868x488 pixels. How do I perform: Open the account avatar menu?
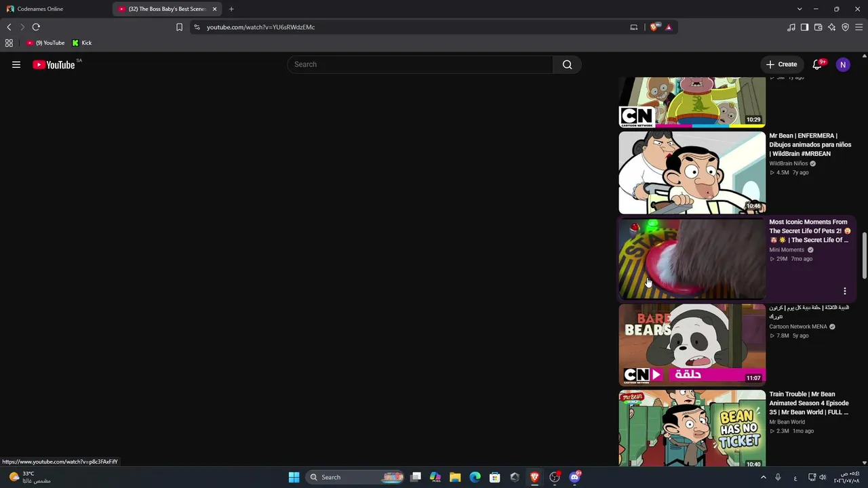[x=843, y=64]
